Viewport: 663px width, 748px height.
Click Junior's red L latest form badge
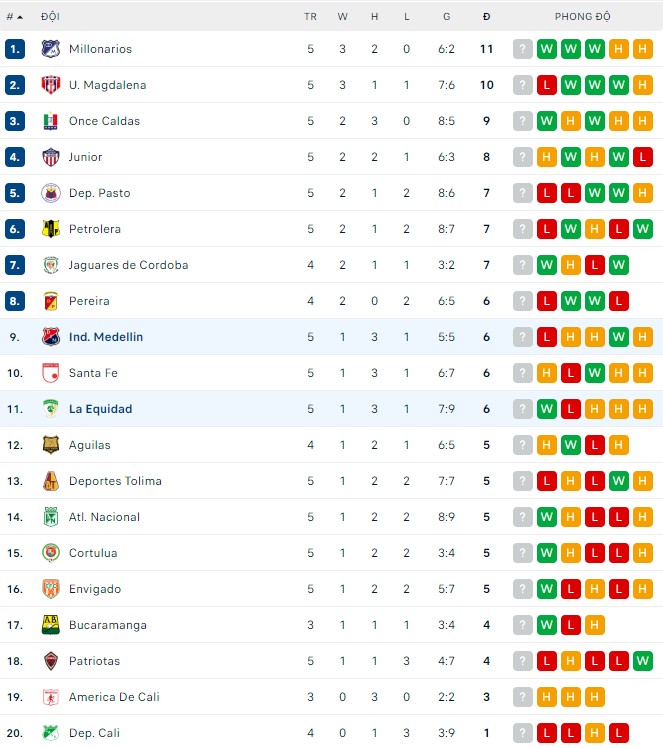pos(643,157)
